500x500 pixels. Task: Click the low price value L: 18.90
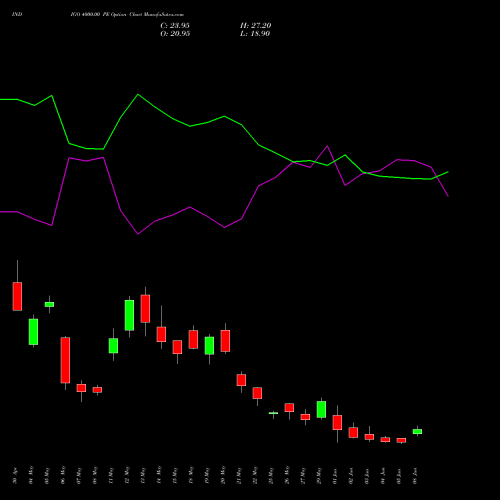[x=255, y=34]
